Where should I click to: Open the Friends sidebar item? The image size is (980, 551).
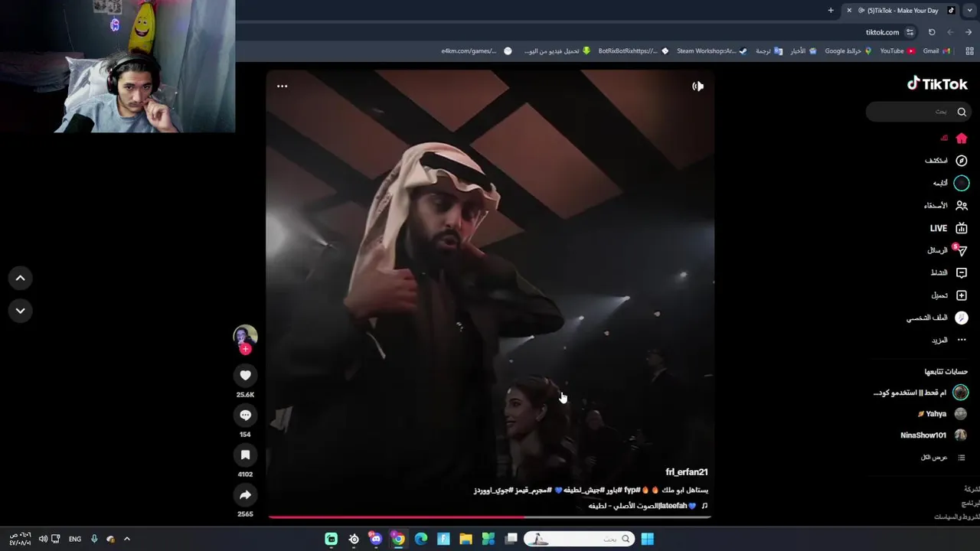click(946, 205)
